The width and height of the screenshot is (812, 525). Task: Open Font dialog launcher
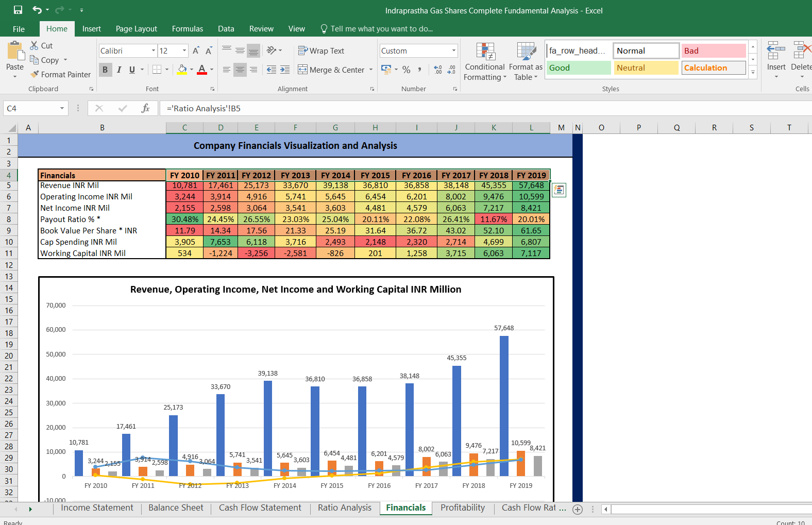coord(212,89)
